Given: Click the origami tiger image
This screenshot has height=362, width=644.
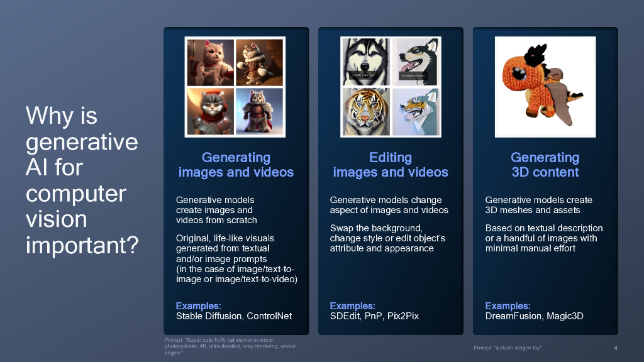Looking at the screenshot, I should click(x=415, y=111).
